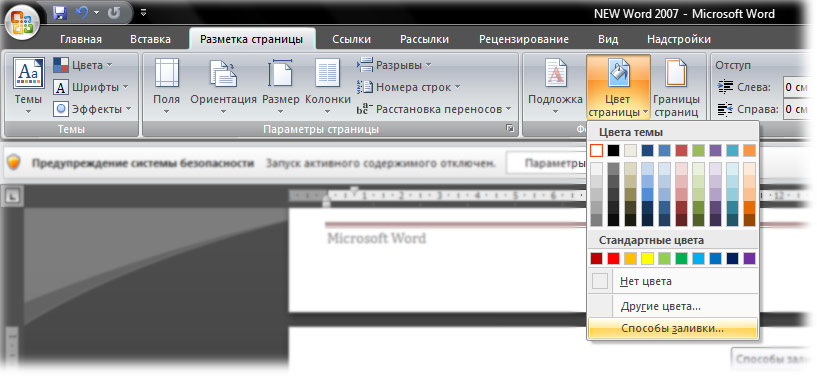Choose purple standard color swatch
Screen dimensions: 817x376
[749, 258]
